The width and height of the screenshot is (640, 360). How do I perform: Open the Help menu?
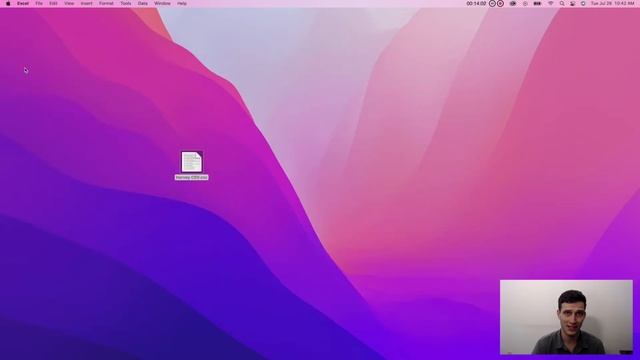tap(182, 3)
